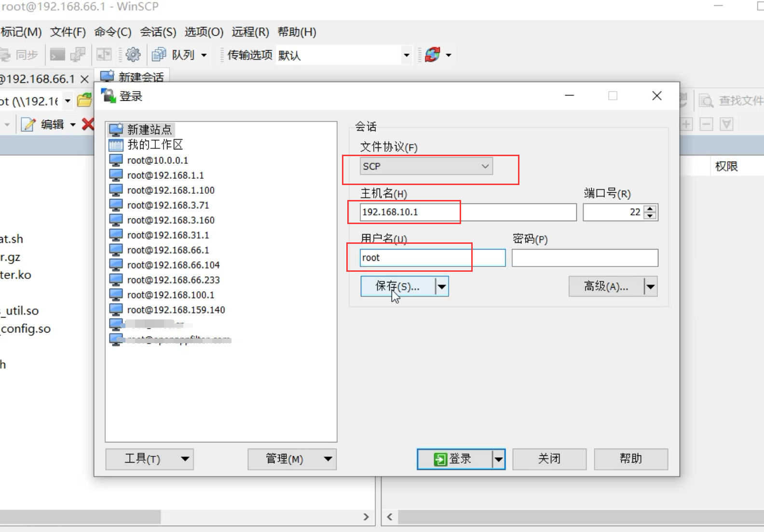The image size is (764, 532).
Task: Switch to the 192.168.66.1 session tab
Action: coord(38,79)
